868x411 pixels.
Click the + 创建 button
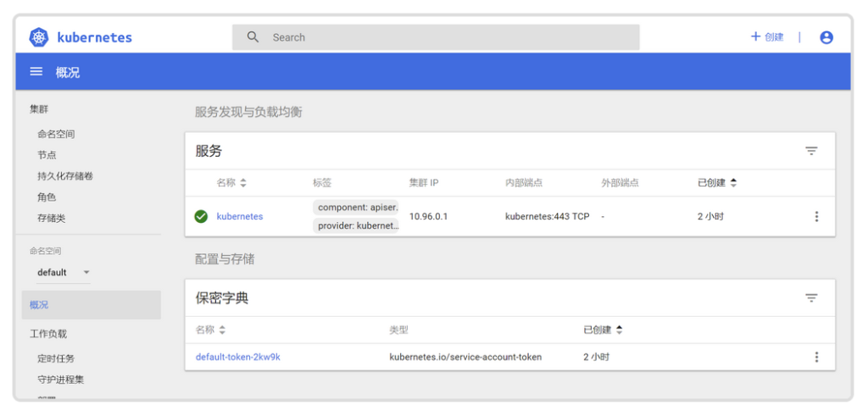point(766,37)
